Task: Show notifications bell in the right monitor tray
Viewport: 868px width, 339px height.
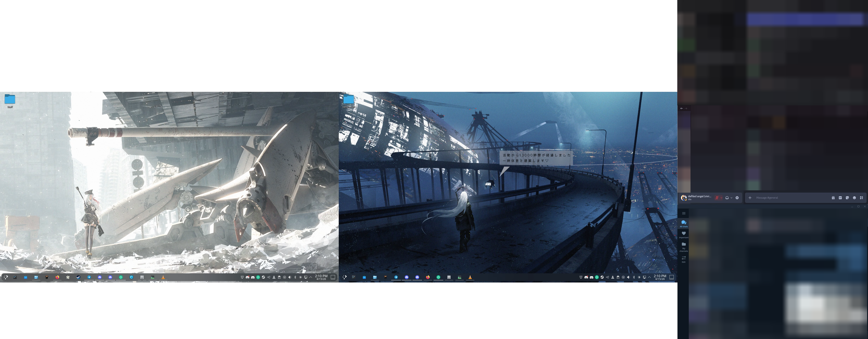Action: pos(581,277)
